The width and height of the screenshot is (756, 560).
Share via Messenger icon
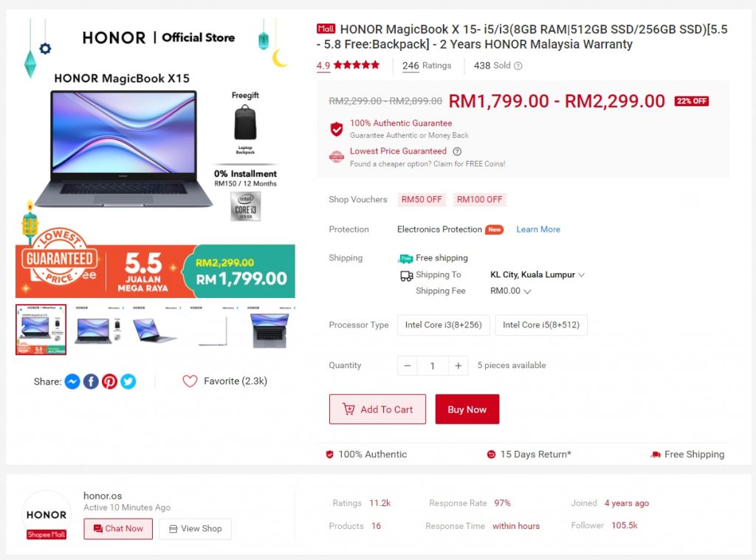point(72,381)
